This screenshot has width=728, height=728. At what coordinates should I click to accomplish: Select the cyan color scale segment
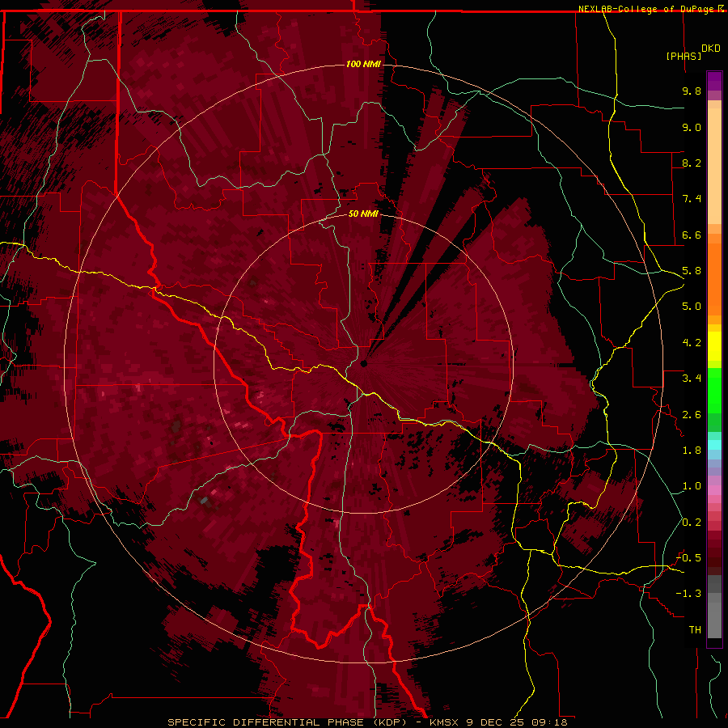tap(714, 445)
